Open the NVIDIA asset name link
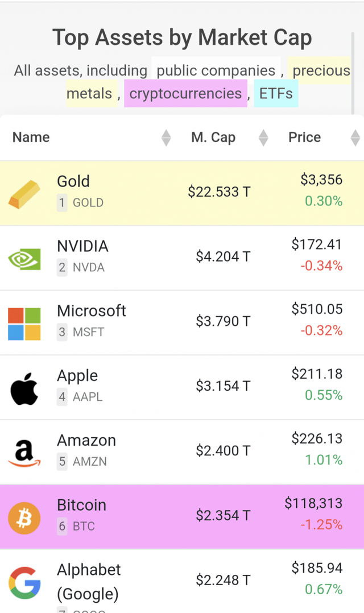 (82, 246)
